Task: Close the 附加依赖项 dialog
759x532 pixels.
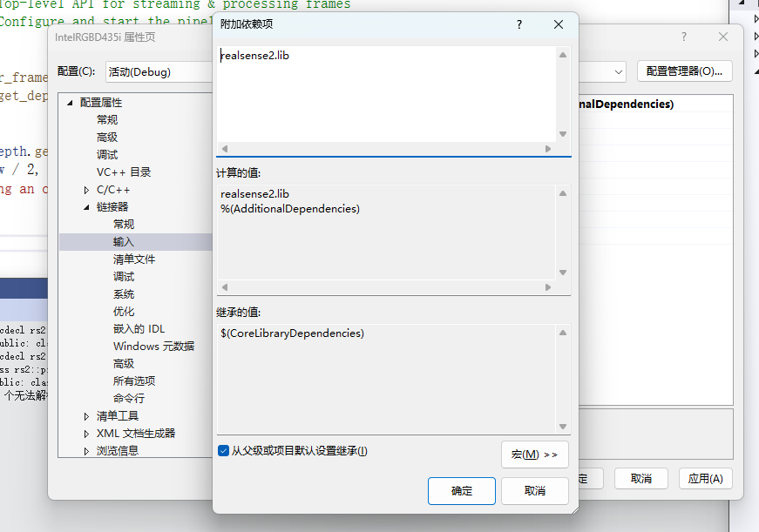Action: [558, 24]
